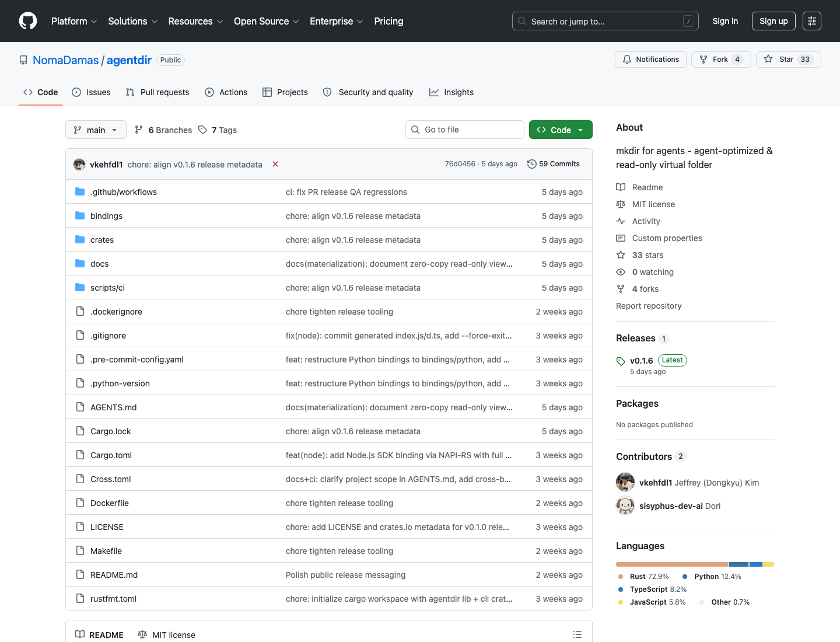Switch to the Pull requests tab
This screenshot has width=840, height=642.
pos(157,92)
